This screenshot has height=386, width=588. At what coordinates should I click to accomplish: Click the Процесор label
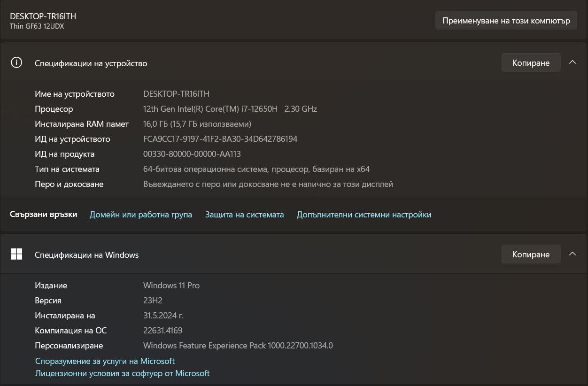tap(54, 109)
